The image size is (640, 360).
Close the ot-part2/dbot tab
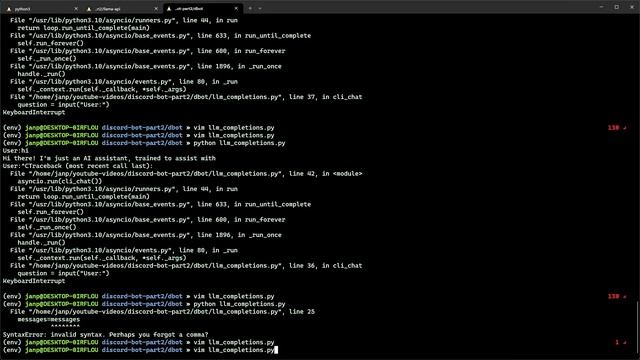tap(236, 9)
